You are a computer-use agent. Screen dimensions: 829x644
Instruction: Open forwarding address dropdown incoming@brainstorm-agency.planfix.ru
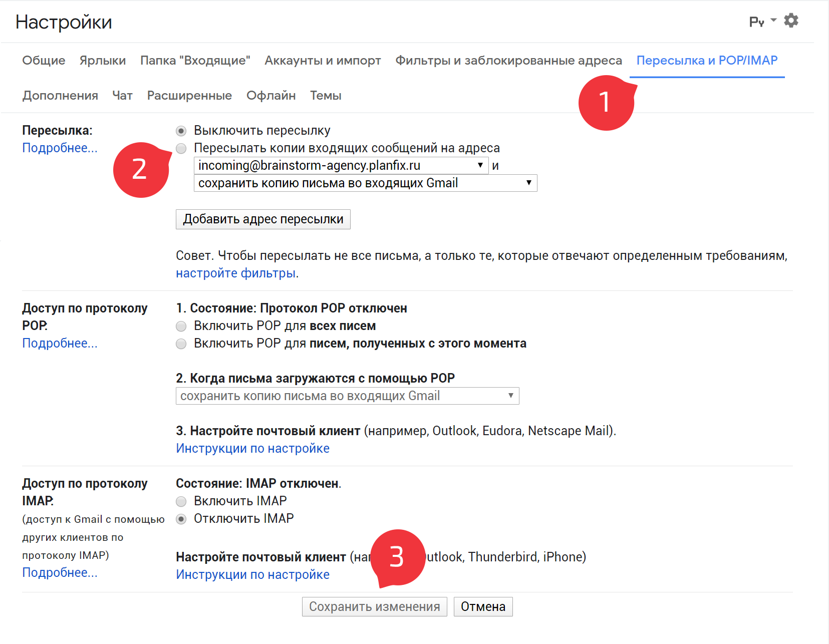pos(341,165)
